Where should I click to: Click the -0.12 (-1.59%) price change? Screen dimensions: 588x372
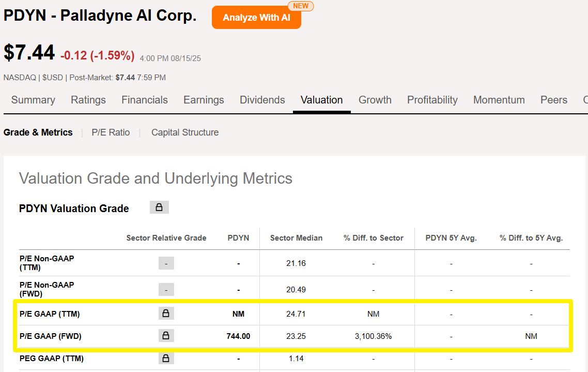(98, 55)
